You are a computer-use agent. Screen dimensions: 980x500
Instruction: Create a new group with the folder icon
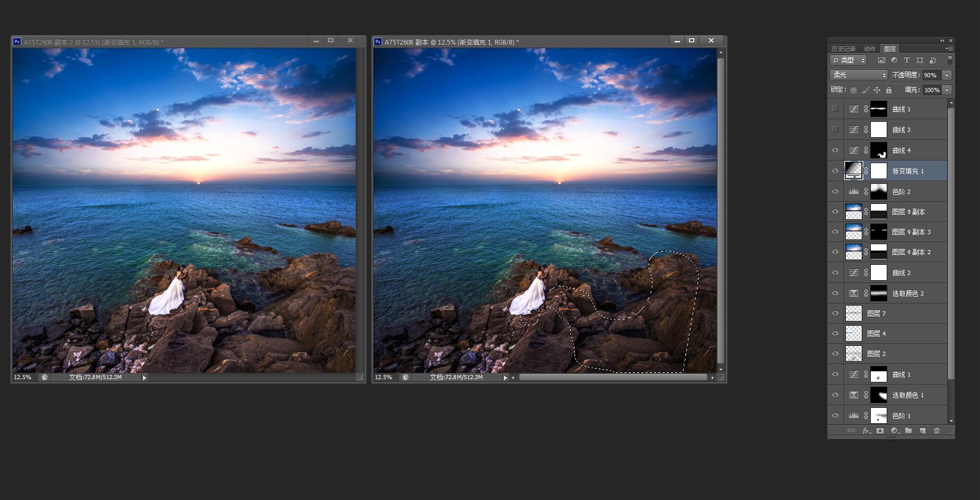(x=908, y=431)
